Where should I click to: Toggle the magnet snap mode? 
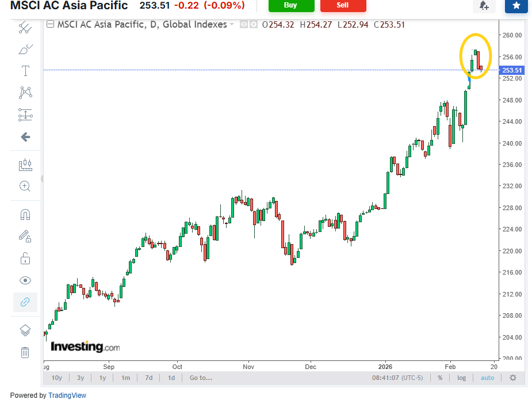pos(25,215)
